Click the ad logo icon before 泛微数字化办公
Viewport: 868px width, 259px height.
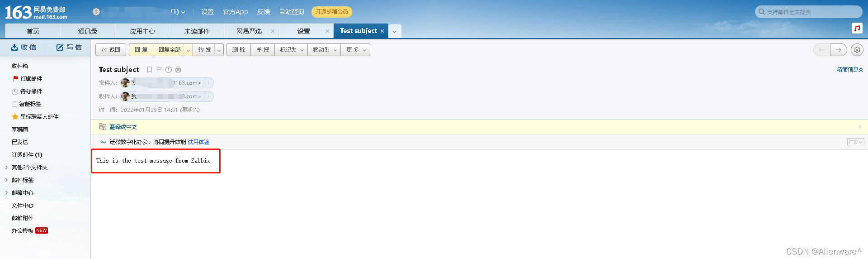coord(103,142)
